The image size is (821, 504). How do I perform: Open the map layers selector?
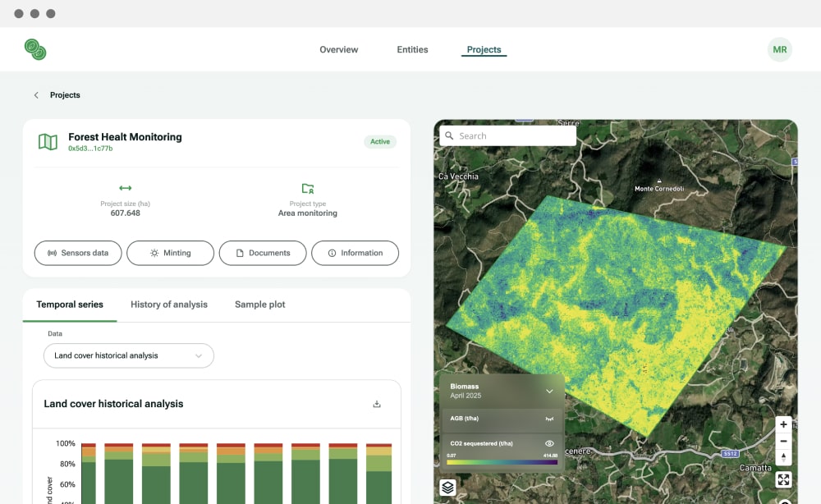[447, 488]
